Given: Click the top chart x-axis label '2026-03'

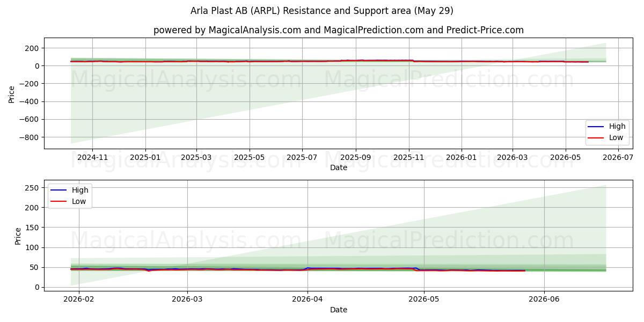Looking at the screenshot, I should click(x=512, y=158).
